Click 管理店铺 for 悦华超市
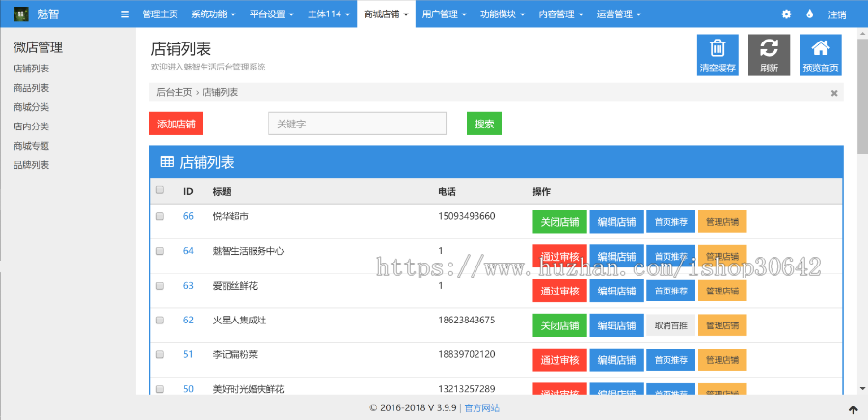The height and width of the screenshot is (420, 868). click(x=722, y=222)
